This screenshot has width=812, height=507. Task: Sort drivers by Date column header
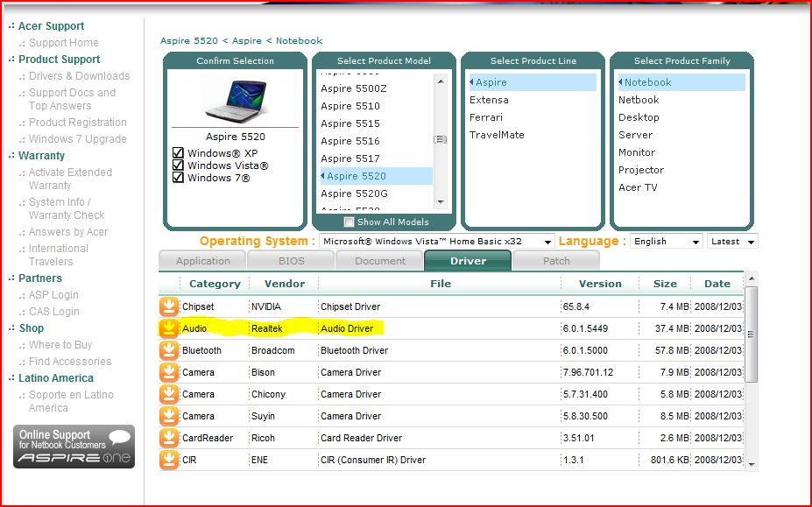717,284
